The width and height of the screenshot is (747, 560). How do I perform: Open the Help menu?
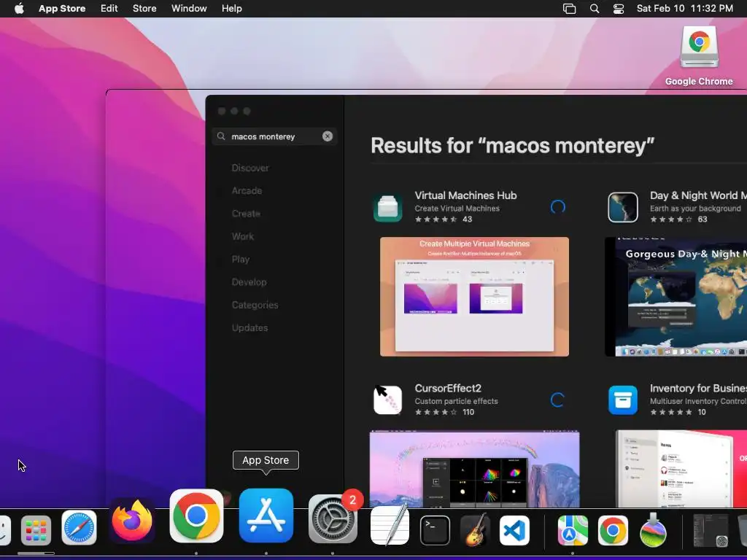click(x=231, y=9)
